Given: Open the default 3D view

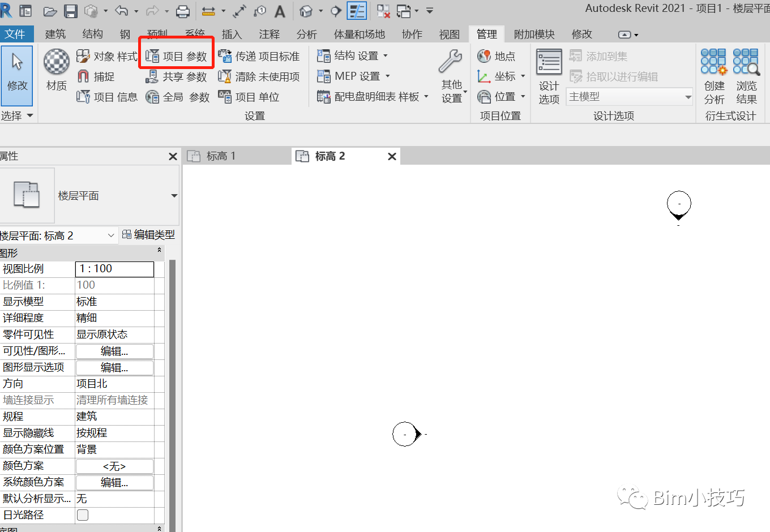Looking at the screenshot, I should tap(306, 11).
